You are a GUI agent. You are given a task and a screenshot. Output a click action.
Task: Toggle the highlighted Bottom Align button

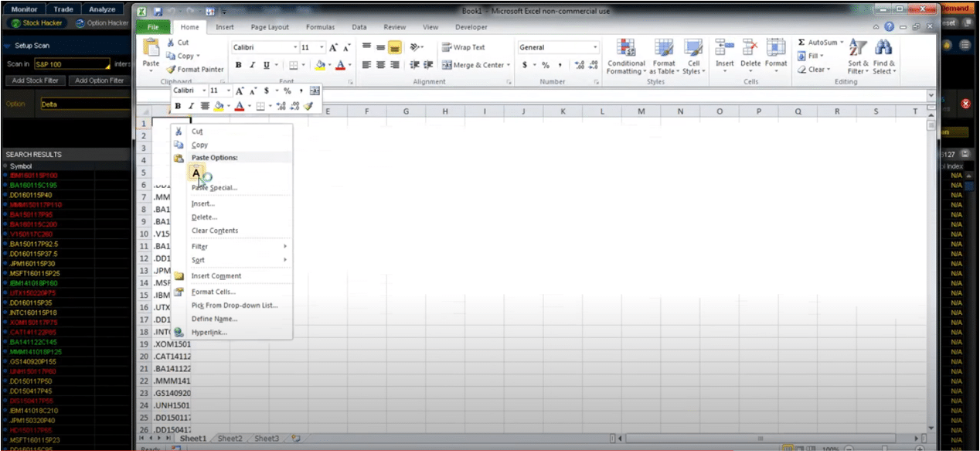395,47
